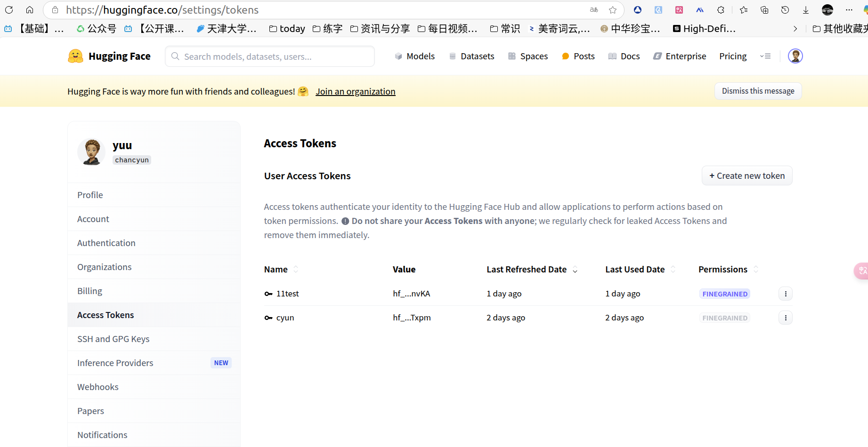Open the browser profile avatar icon
Viewport: 868px width, 447px height.
827,10
